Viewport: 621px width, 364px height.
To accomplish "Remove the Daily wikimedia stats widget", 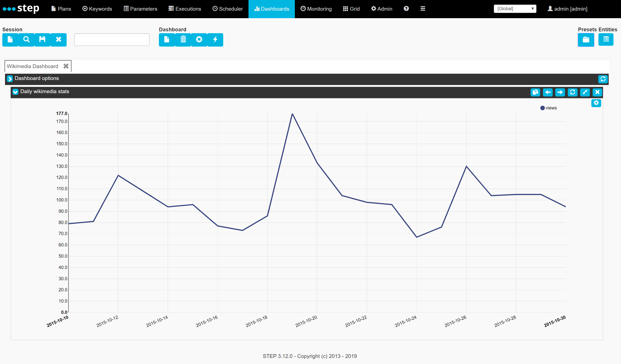I will tap(597, 93).
